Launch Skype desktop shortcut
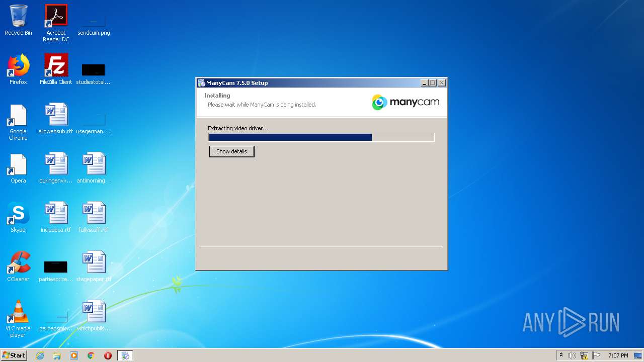 click(18, 217)
